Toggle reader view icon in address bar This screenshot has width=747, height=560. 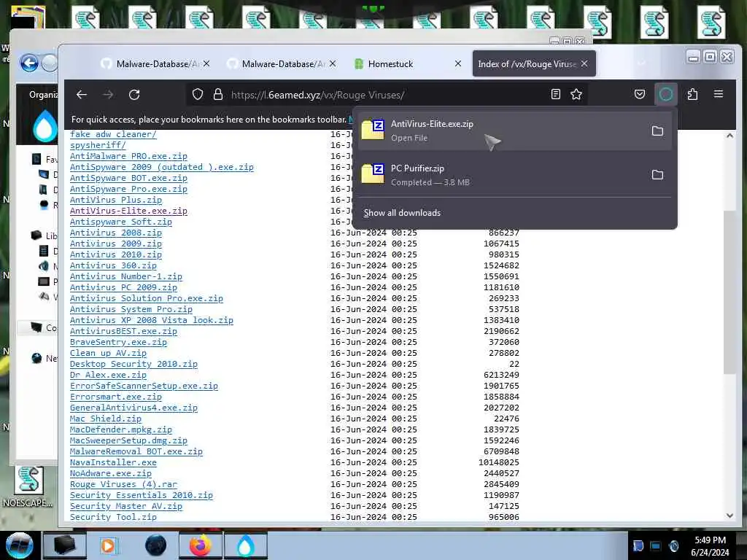(555, 94)
